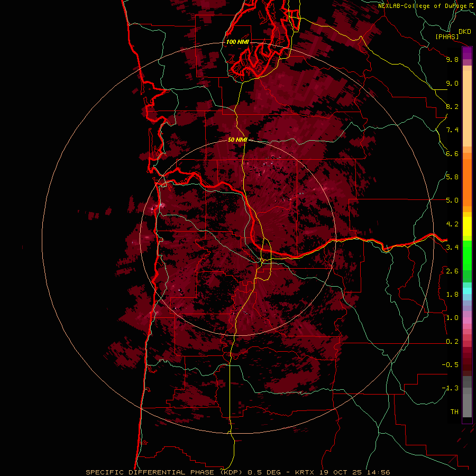
Task: Click the yellow segment of the color bar
Action: (x=467, y=226)
